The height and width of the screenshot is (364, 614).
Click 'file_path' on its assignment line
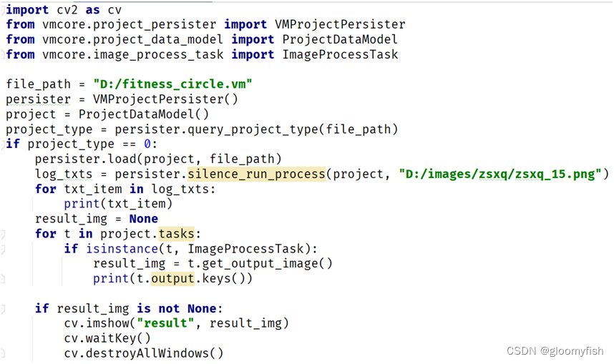point(38,84)
